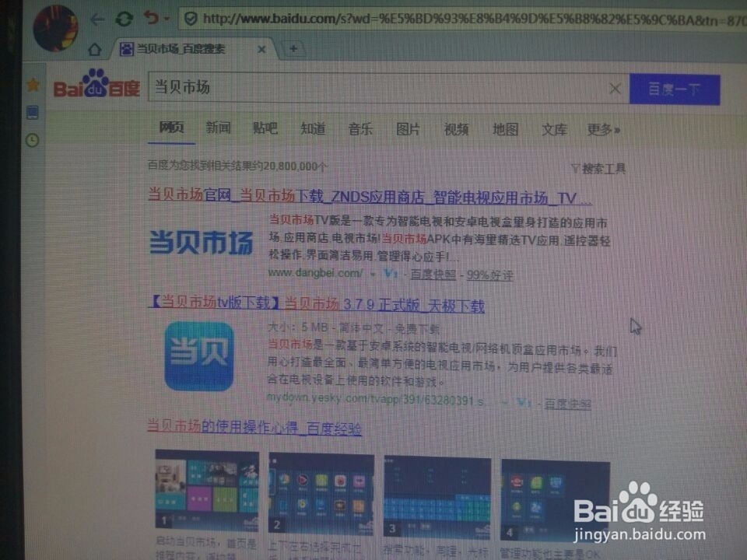Open 搜索工具 filter

coord(598,169)
